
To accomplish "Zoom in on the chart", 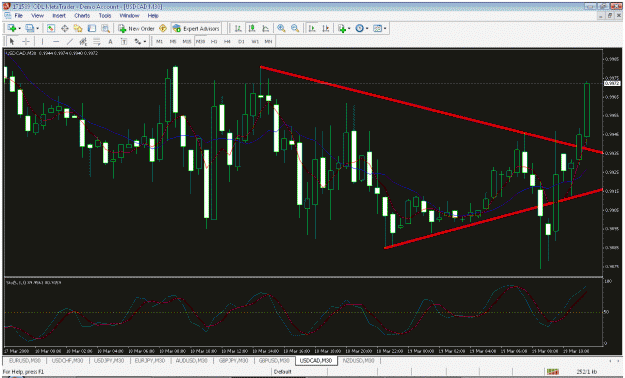I will [281, 28].
